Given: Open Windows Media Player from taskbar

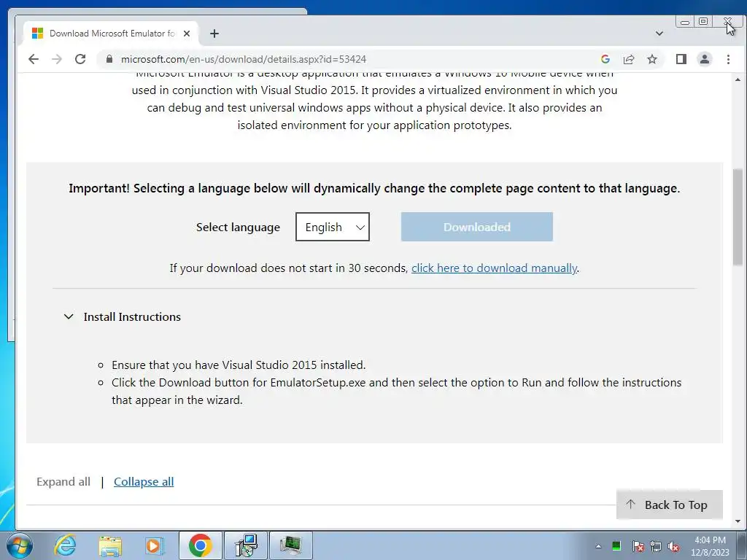Looking at the screenshot, I should tap(155, 545).
